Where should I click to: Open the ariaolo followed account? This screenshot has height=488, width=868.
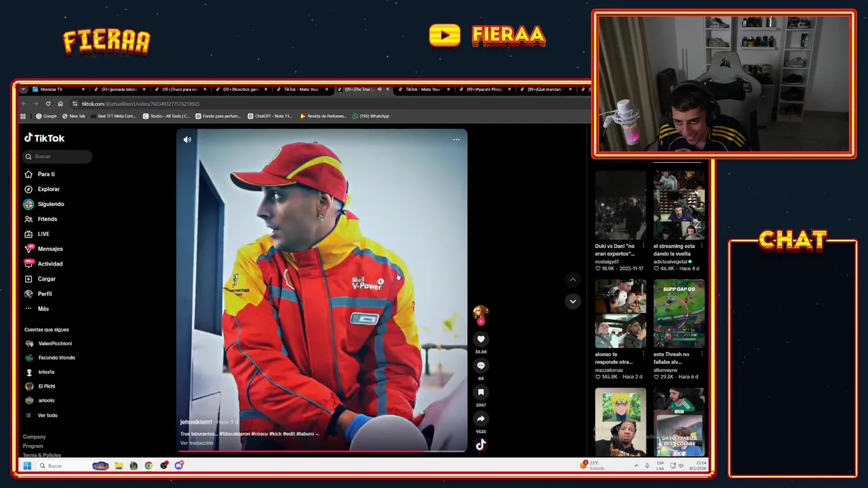tap(40, 401)
